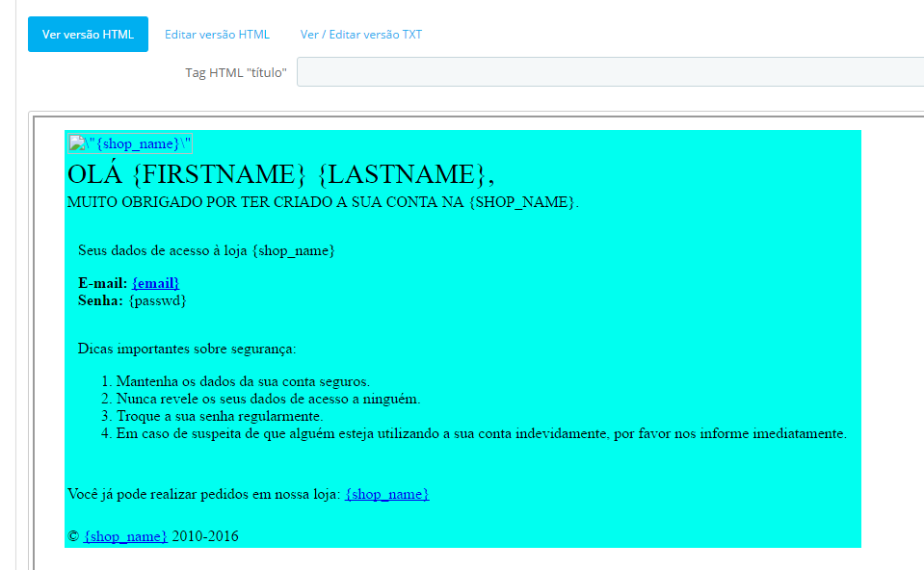This screenshot has height=570, width=924.
Task: Click "Dicas importantes sobre segurança:" text
Action: coord(187,349)
